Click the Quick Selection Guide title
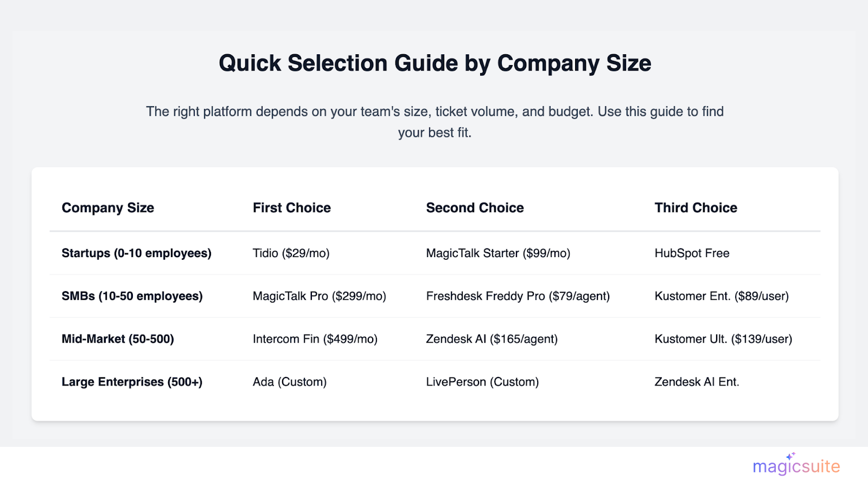The height and width of the screenshot is (488, 868). [x=435, y=63]
